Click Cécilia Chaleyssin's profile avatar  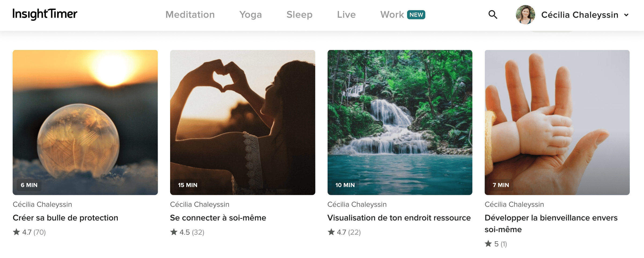(525, 15)
